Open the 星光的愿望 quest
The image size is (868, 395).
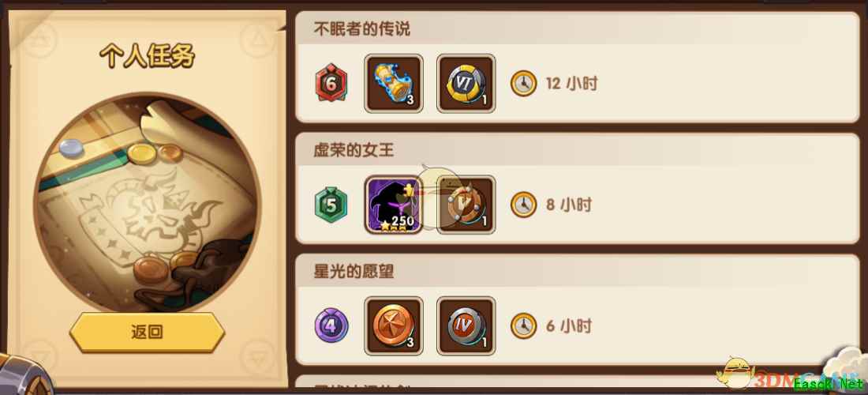coord(578,309)
